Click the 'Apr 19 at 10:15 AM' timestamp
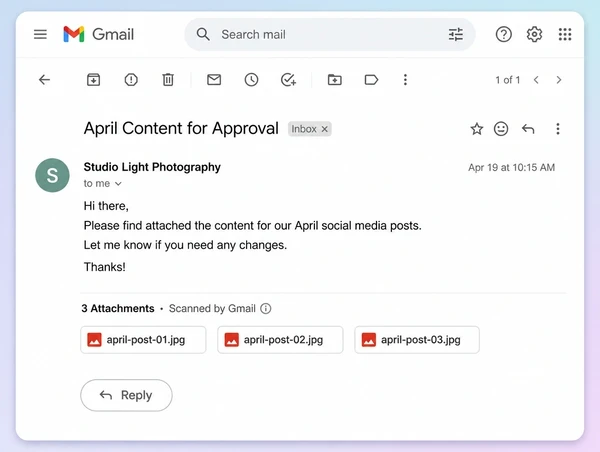 [511, 168]
